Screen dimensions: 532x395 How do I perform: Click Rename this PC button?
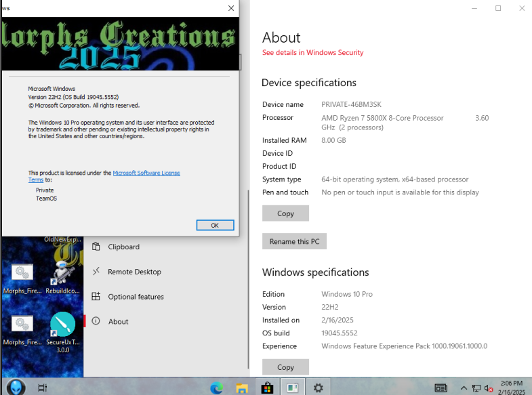294,241
